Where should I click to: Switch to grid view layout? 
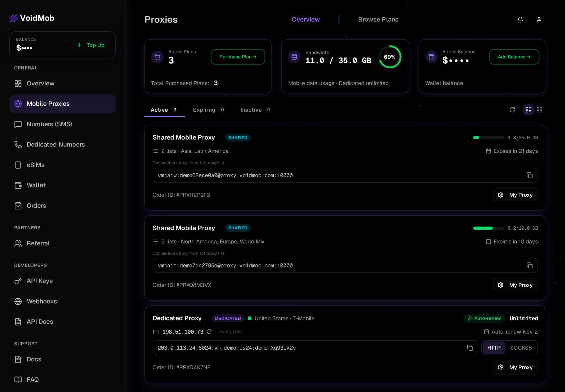point(539,110)
